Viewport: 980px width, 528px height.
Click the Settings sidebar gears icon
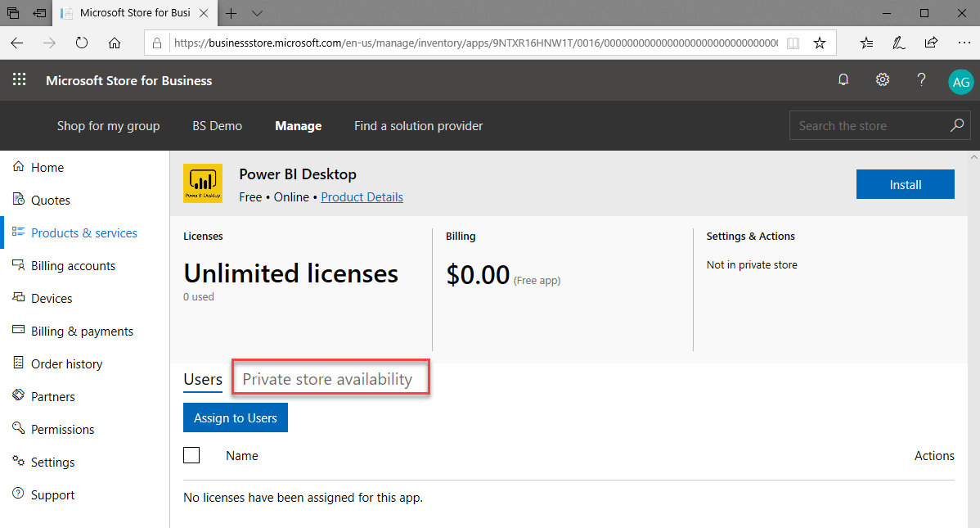tap(19, 461)
